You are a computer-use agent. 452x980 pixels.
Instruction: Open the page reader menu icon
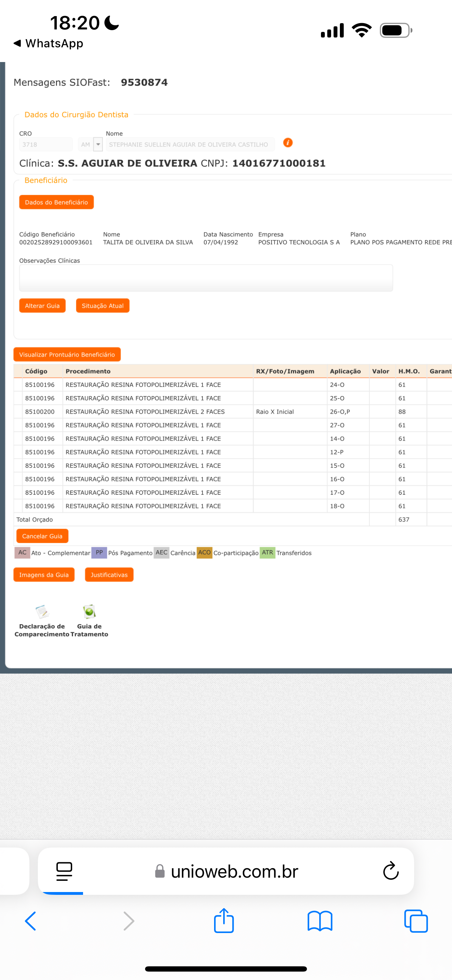[64, 871]
